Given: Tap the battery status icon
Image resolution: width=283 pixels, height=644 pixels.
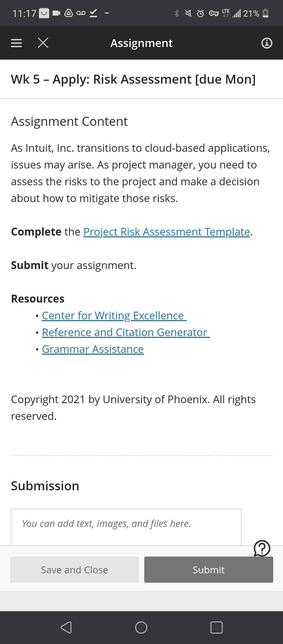Looking at the screenshot, I should 265,13.
